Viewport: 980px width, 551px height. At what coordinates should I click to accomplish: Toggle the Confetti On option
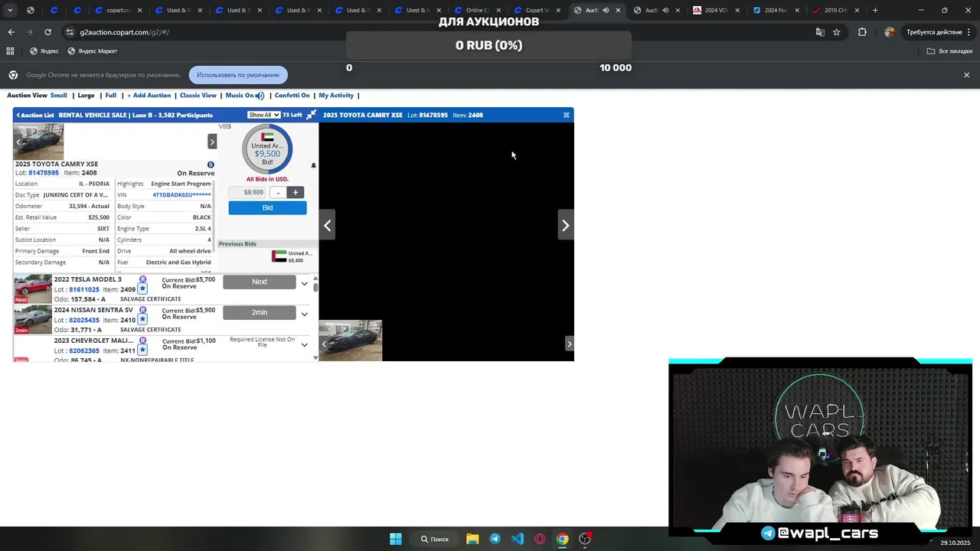292,96
